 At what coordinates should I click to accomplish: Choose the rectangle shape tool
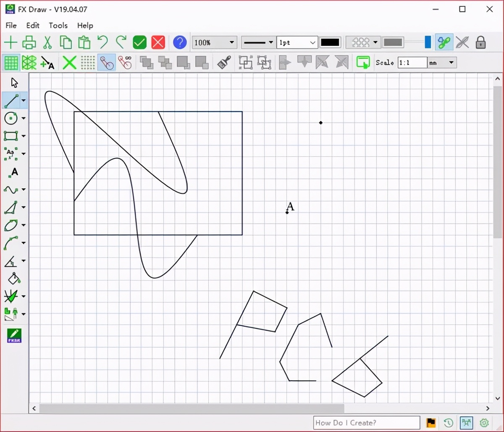click(x=11, y=136)
